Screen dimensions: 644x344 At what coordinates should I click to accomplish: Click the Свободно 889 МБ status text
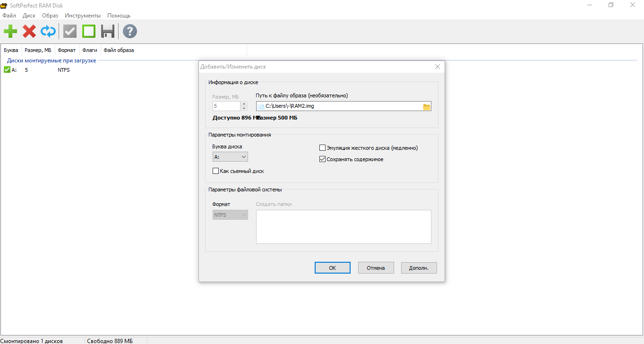coord(110,341)
